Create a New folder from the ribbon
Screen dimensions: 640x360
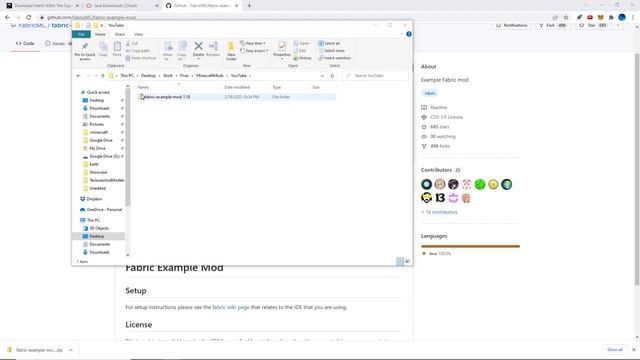tap(231, 51)
